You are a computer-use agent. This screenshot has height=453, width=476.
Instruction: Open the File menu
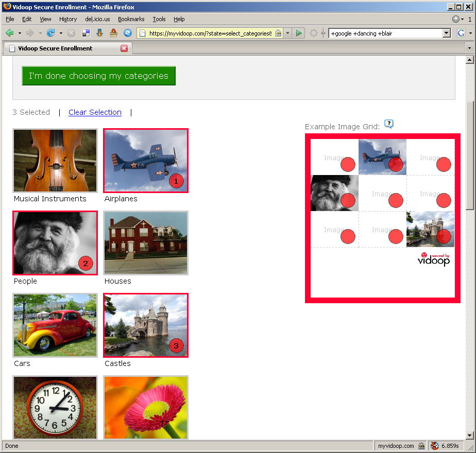[x=10, y=19]
